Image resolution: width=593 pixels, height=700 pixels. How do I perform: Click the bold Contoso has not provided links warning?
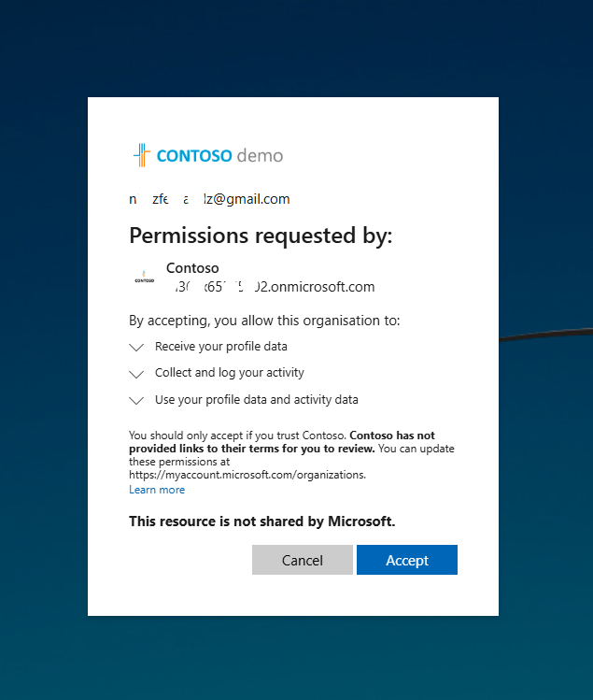[282, 442]
